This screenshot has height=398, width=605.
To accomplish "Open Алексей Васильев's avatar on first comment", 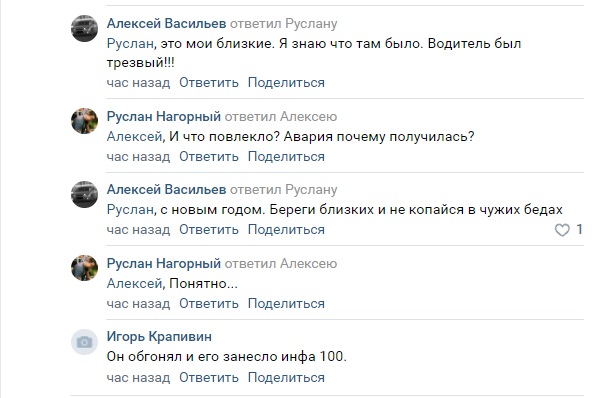I will pyautogui.click(x=84, y=29).
